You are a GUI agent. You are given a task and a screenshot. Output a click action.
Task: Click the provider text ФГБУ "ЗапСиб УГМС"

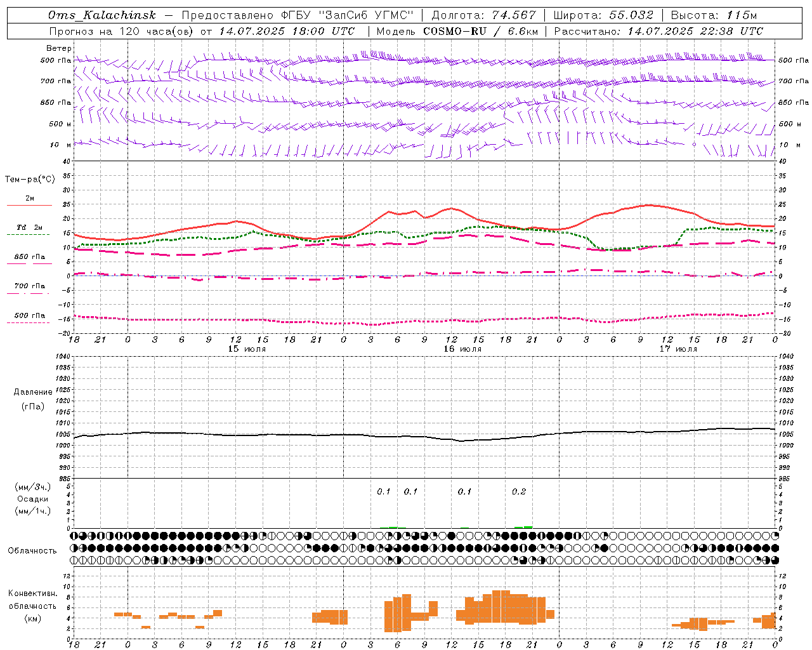pos(348,15)
